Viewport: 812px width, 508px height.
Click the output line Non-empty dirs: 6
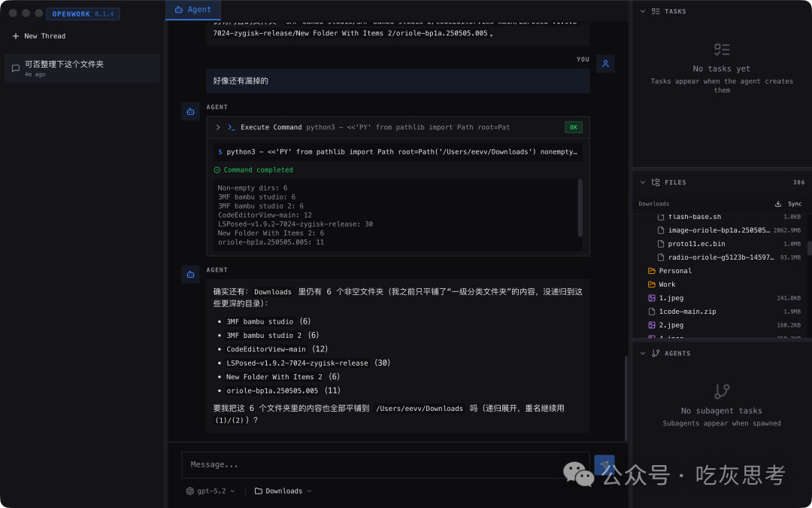[x=252, y=187]
